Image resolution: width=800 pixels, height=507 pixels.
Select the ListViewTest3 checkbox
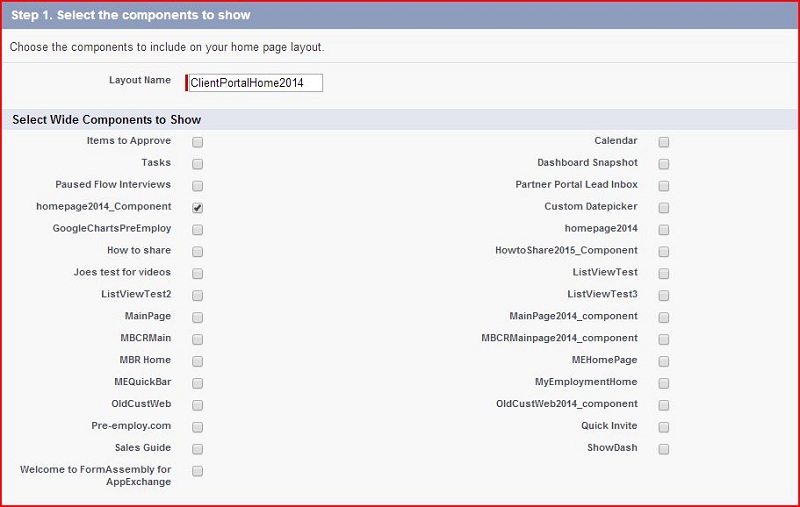tap(664, 295)
